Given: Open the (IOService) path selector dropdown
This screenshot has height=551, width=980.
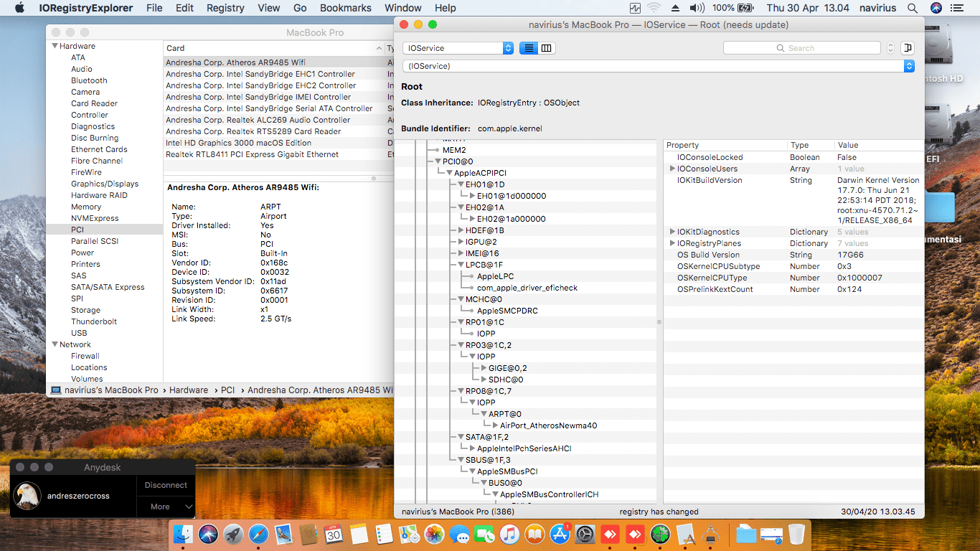Looking at the screenshot, I should pos(909,66).
